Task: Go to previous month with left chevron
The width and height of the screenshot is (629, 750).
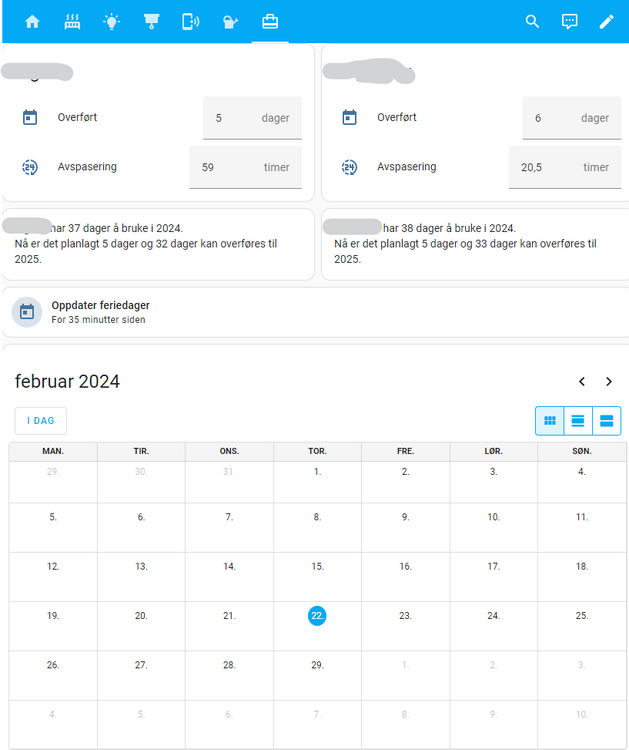Action: tap(582, 381)
